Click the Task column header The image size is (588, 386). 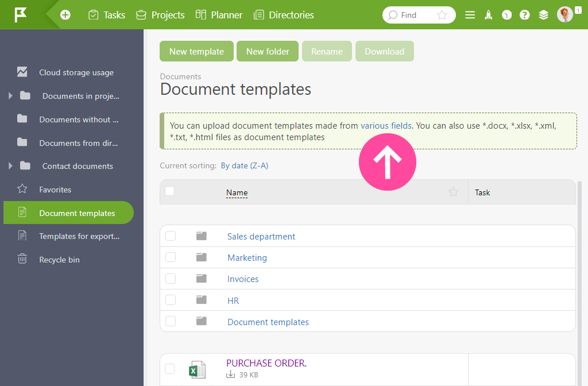click(x=482, y=192)
